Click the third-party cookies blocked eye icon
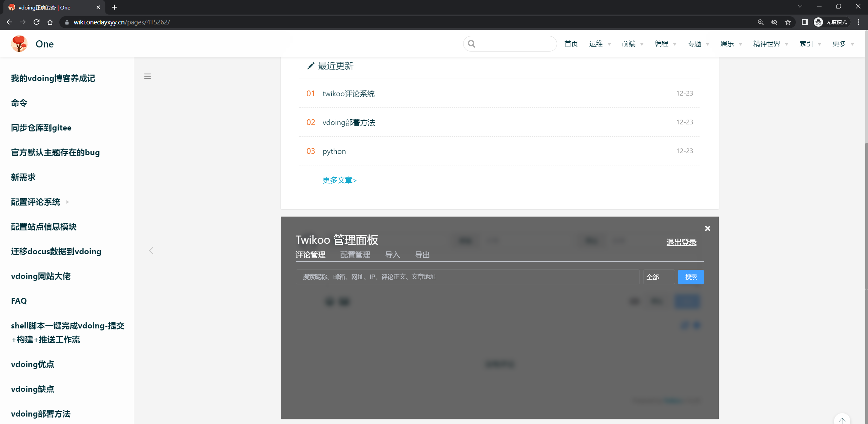The image size is (868, 424). (774, 22)
